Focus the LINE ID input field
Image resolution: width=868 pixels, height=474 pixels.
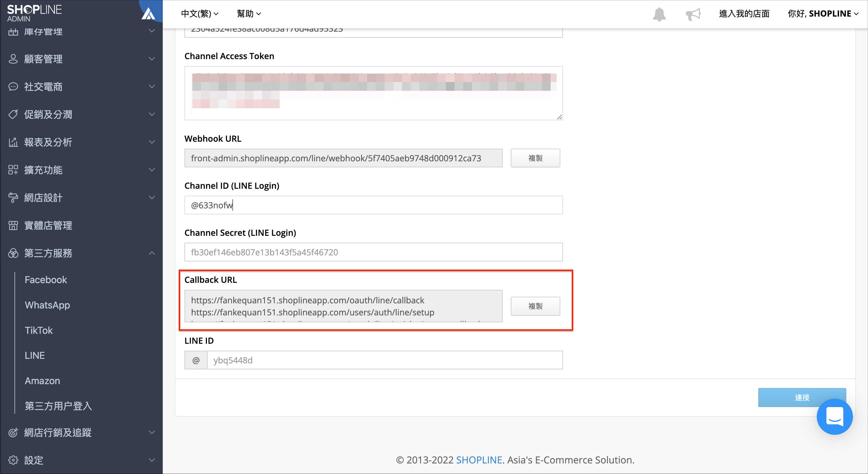click(385, 360)
